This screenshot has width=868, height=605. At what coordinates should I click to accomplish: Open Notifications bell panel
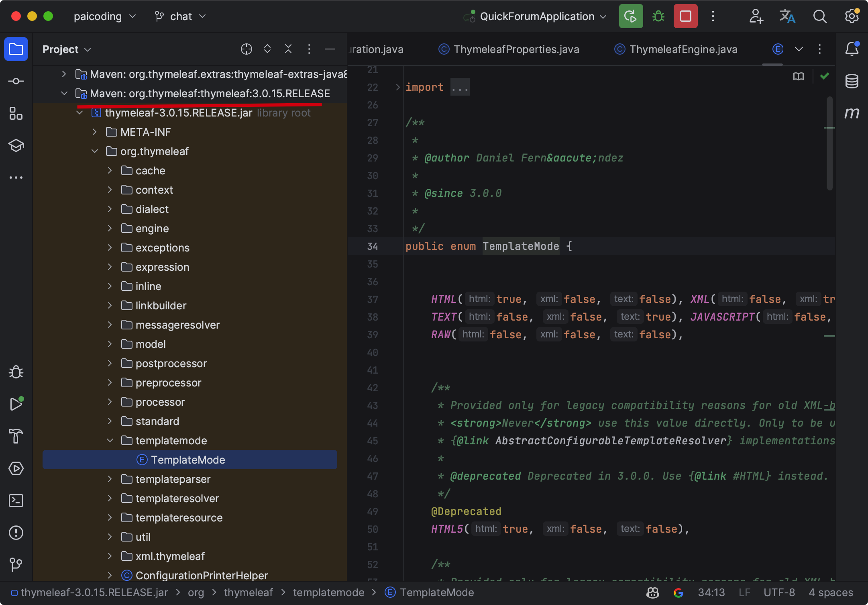coord(852,49)
